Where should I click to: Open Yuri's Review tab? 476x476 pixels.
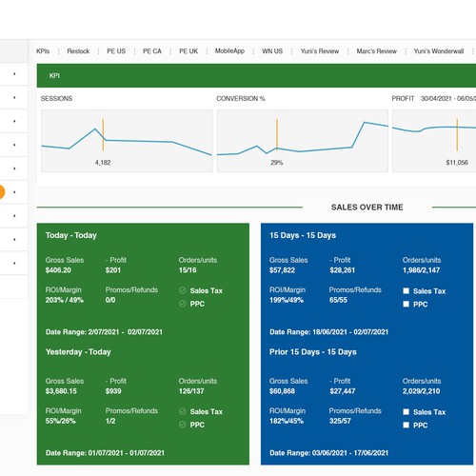[x=320, y=51]
